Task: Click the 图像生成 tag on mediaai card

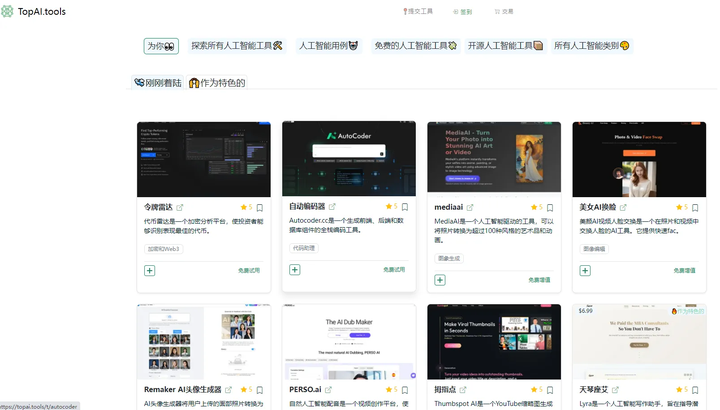Action: [x=449, y=258]
